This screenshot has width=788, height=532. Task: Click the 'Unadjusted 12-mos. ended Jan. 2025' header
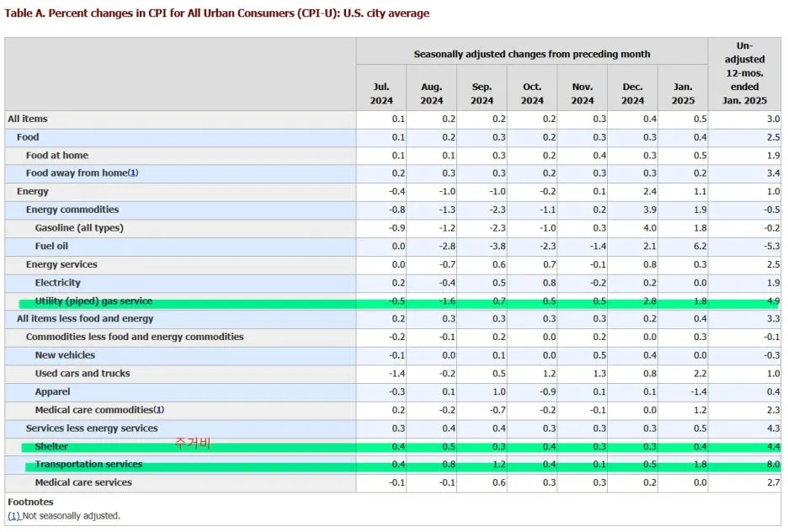click(x=745, y=73)
